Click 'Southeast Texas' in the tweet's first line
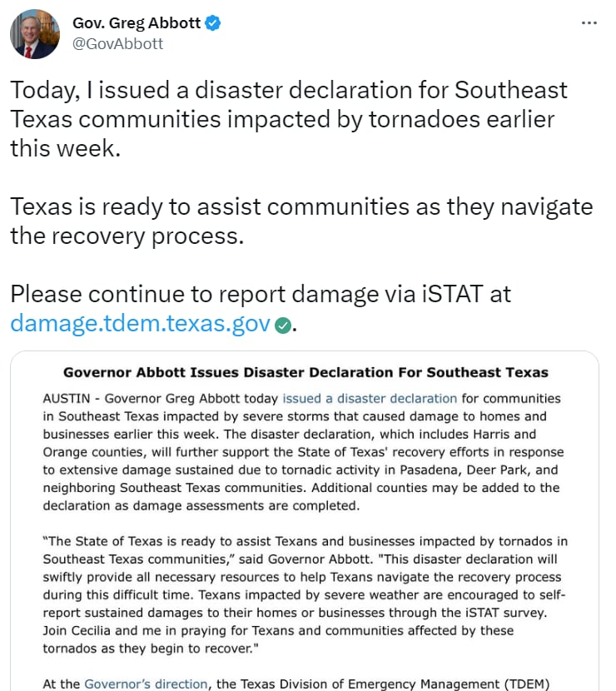 pyautogui.click(x=510, y=90)
